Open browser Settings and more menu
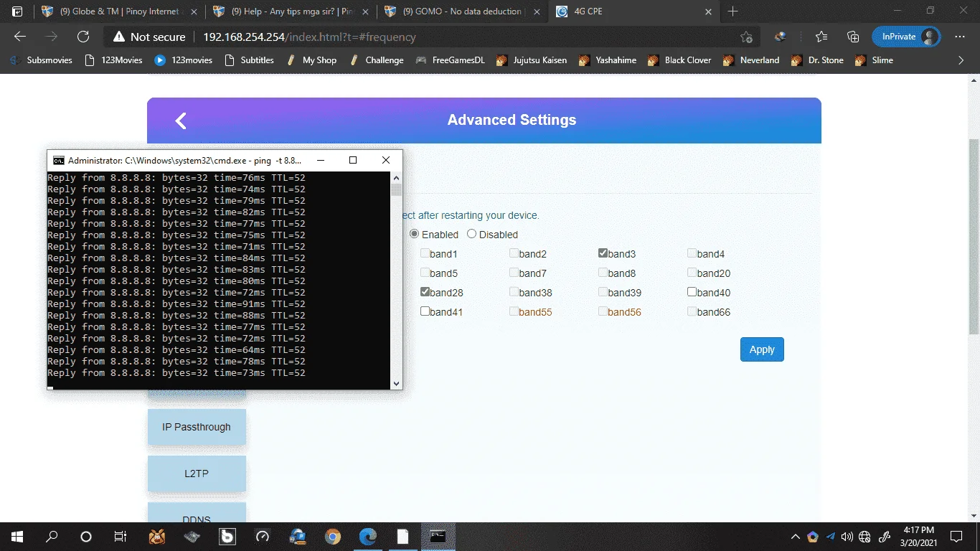The image size is (980, 551). pyautogui.click(x=960, y=37)
